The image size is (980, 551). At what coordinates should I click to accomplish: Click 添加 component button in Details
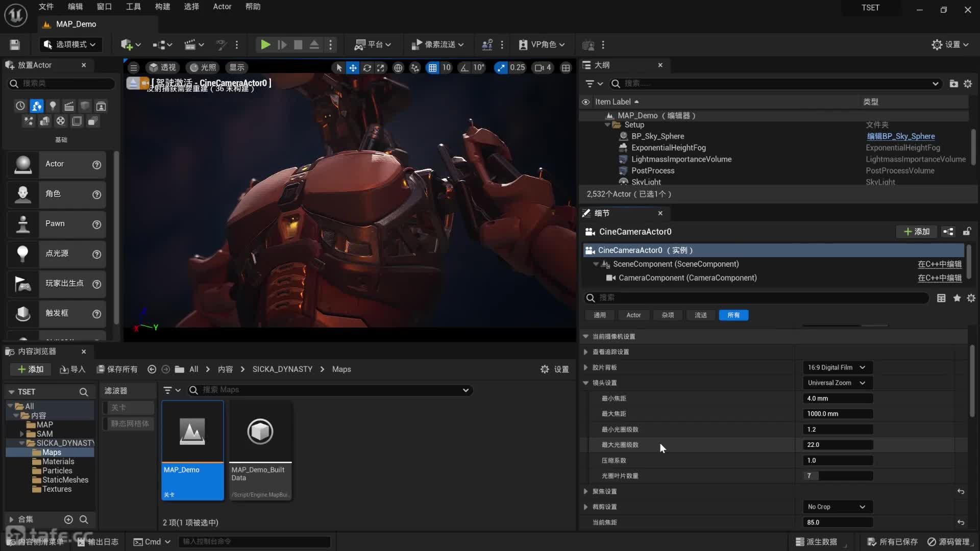point(917,232)
